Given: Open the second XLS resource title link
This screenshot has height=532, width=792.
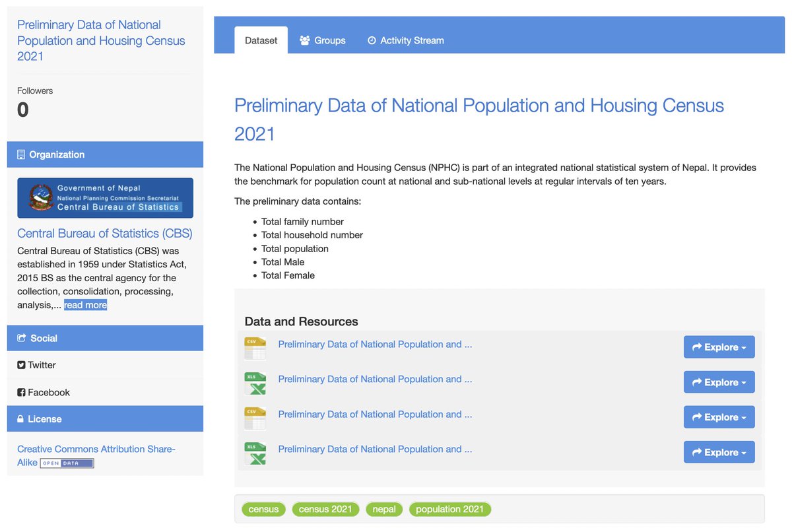Looking at the screenshot, I should click(375, 449).
